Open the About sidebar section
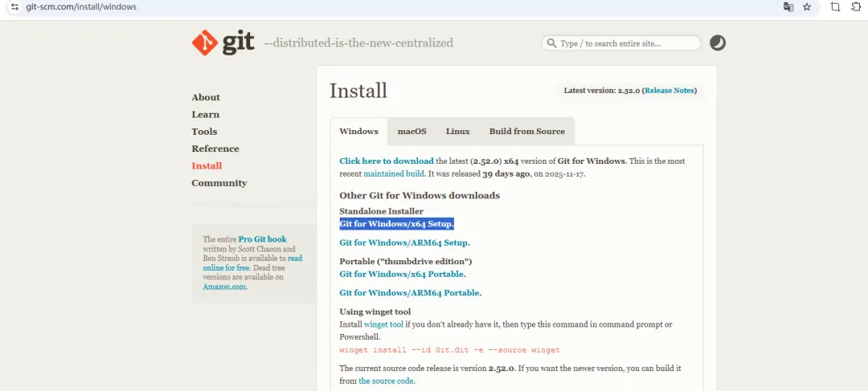 click(x=206, y=97)
